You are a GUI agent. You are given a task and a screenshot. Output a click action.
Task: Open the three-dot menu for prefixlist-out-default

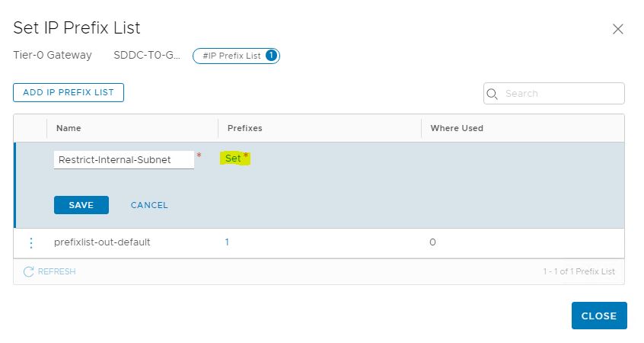(x=31, y=242)
